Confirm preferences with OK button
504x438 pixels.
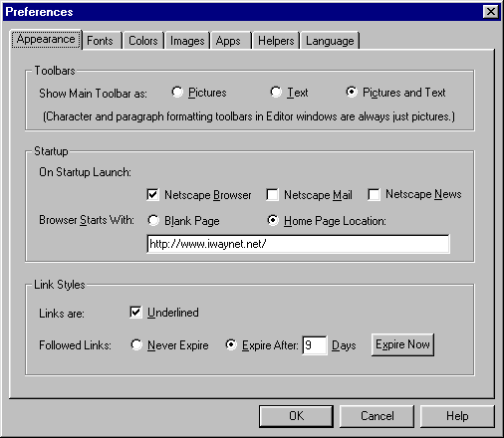[296, 416]
